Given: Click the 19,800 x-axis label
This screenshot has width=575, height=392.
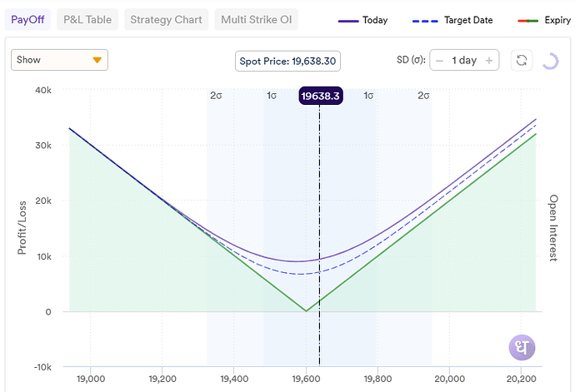Looking at the screenshot, I should click(x=377, y=379).
